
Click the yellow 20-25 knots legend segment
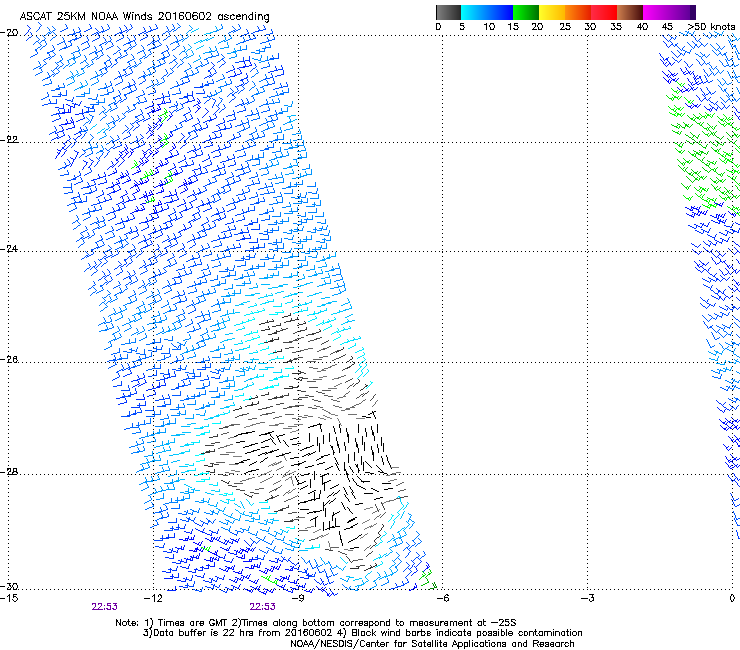552,12
